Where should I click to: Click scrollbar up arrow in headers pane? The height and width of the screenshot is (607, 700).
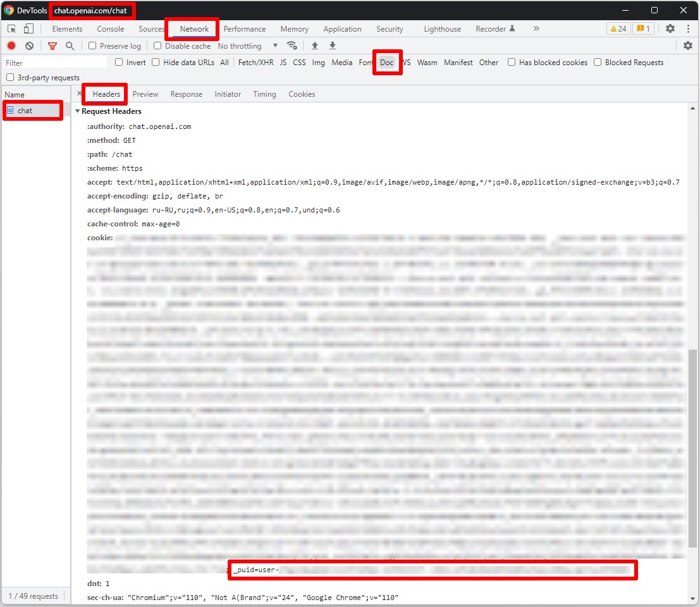(692, 109)
